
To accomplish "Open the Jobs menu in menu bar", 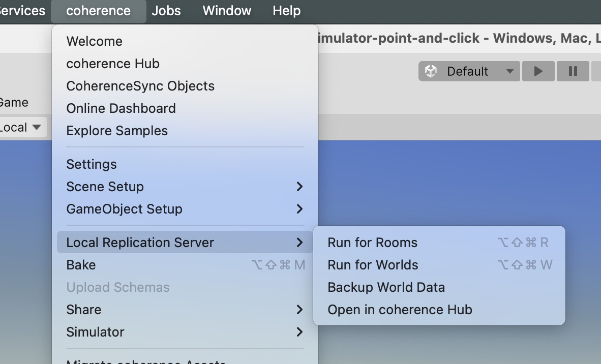I will click(x=166, y=11).
